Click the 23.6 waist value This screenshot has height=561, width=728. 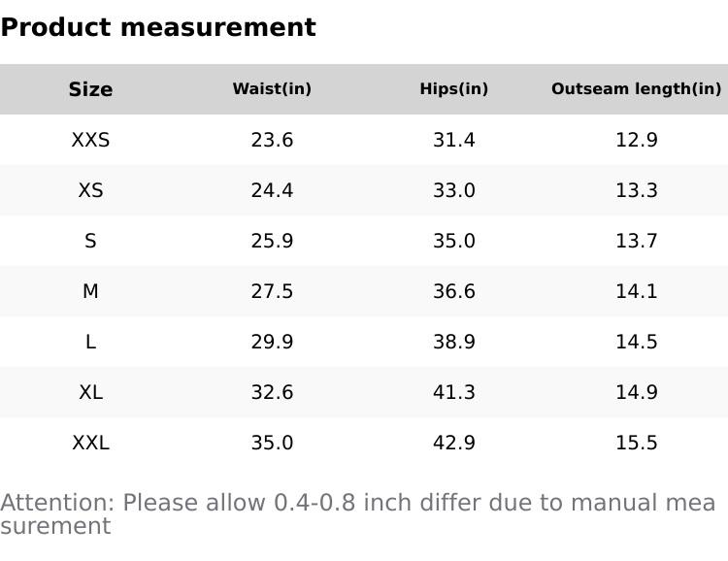[x=272, y=140]
